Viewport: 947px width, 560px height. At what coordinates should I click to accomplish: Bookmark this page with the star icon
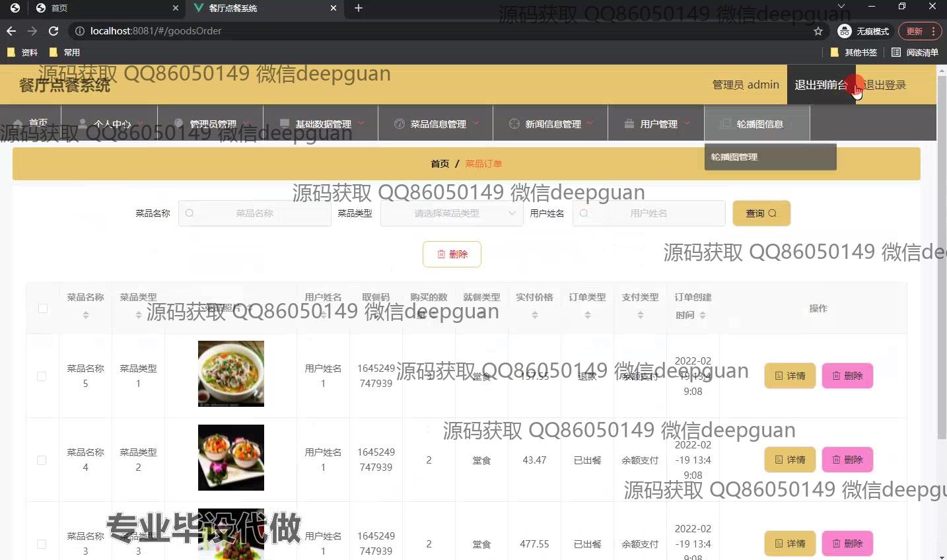click(x=818, y=31)
